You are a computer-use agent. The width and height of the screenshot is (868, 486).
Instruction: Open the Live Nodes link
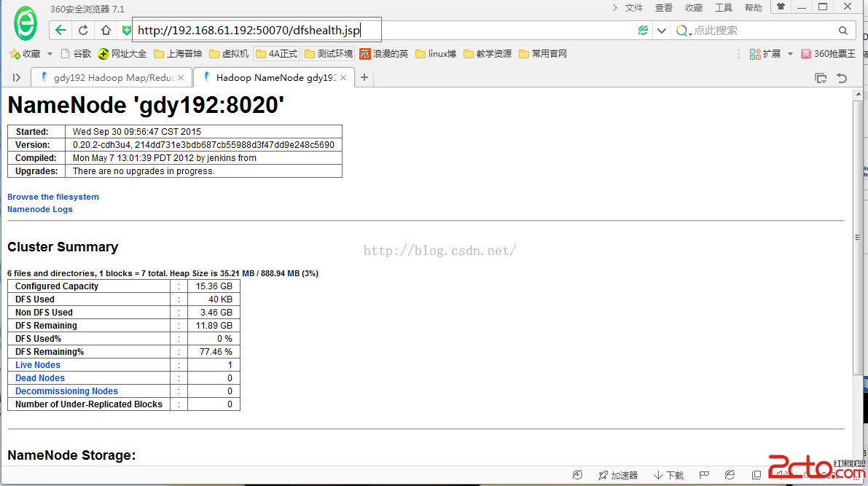[x=38, y=365]
